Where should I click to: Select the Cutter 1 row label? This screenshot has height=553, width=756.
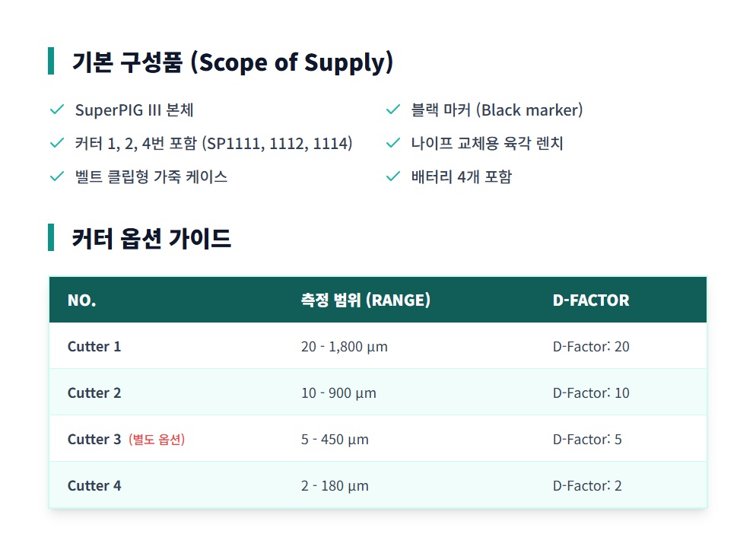click(x=94, y=347)
